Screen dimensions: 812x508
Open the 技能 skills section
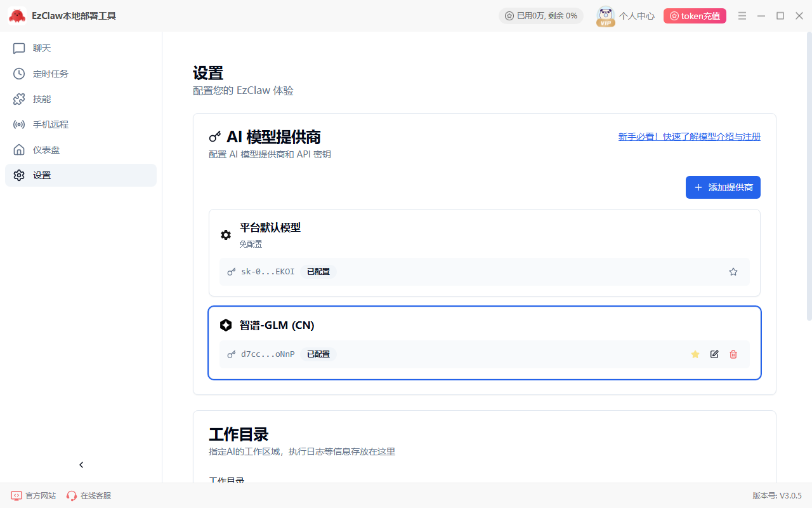click(42, 99)
